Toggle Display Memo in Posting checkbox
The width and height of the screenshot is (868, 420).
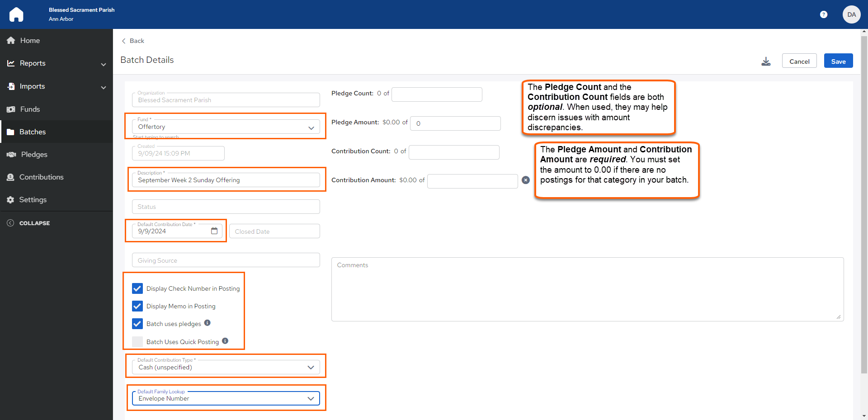coord(137,306)
